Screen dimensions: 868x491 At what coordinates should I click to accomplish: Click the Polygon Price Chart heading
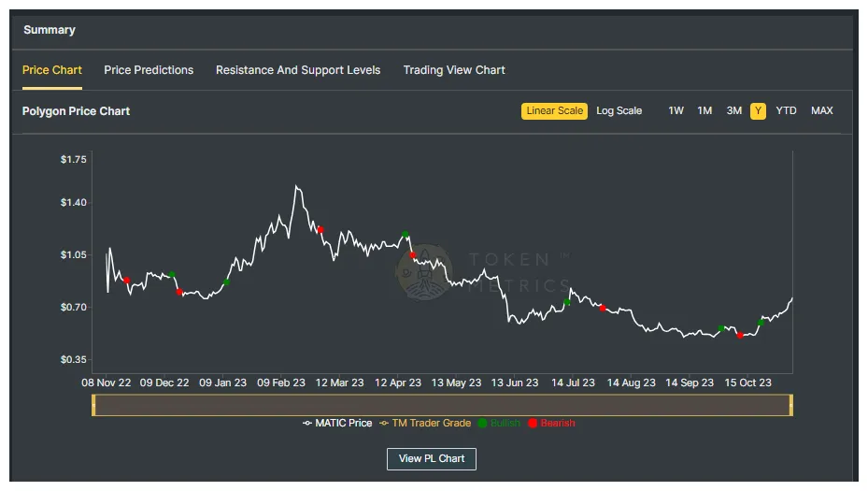coord(76,111)
